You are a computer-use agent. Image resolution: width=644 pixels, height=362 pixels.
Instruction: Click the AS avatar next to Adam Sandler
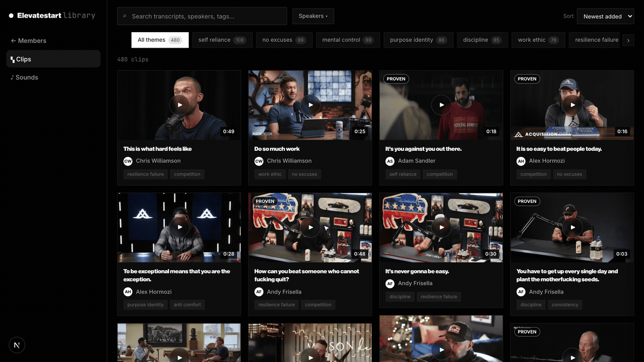pyautogui.click(x=390, y=161)
